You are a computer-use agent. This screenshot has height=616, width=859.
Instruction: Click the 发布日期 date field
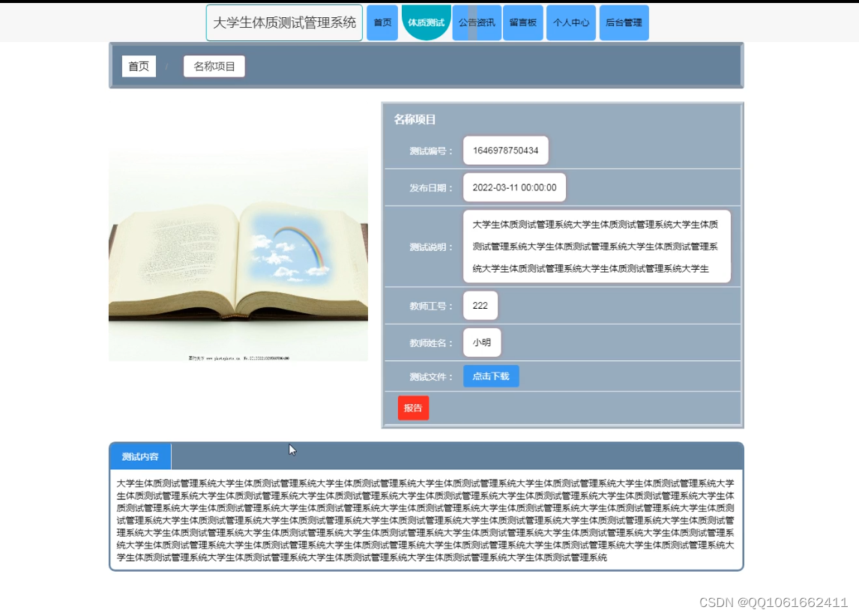tap(514, 187)
